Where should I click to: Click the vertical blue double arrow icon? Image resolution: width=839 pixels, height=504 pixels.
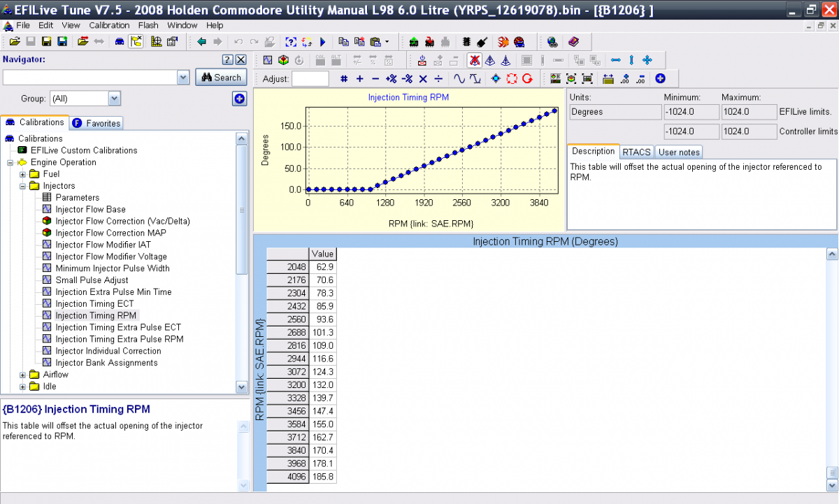point(631,60)
